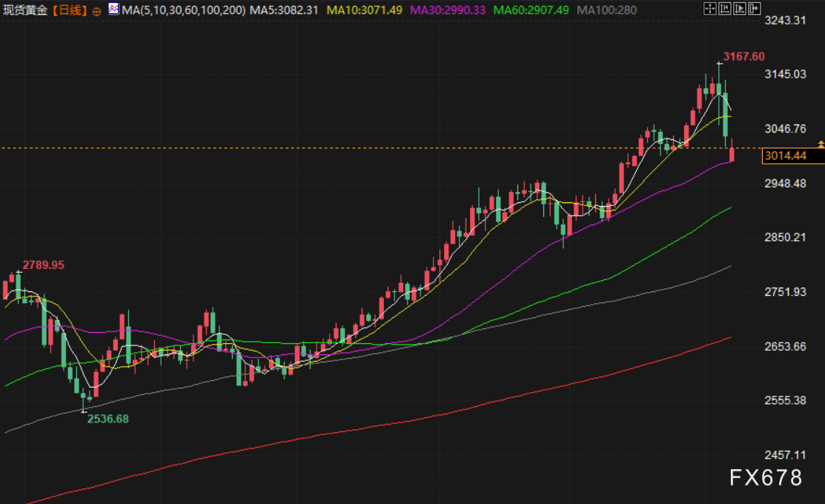Toggle the MA5 indicator value label
The height and width of the screenshot is (504, 825).
tap(284, 10)
